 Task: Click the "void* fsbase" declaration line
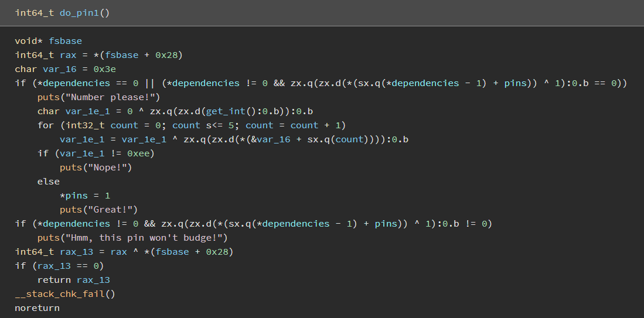49,41
